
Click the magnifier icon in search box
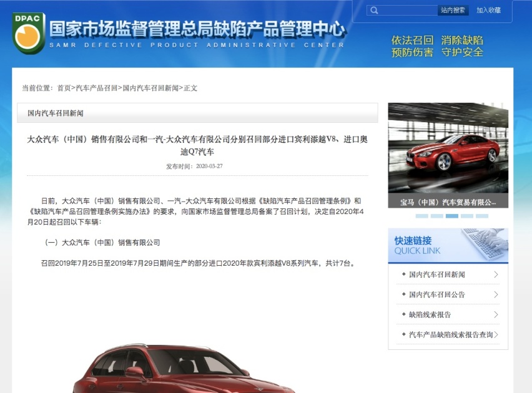(x=374, y=10)
